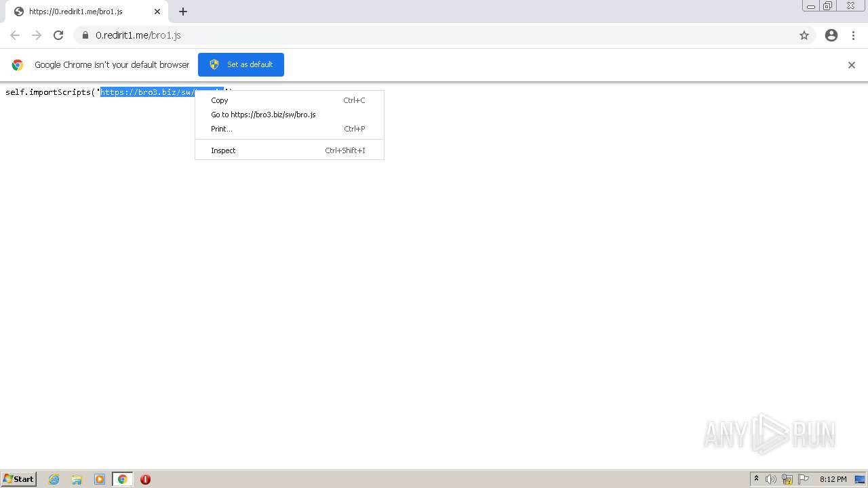868x488 pixels.
Task: Click the self.importScripts text
Action: (48, 92)
